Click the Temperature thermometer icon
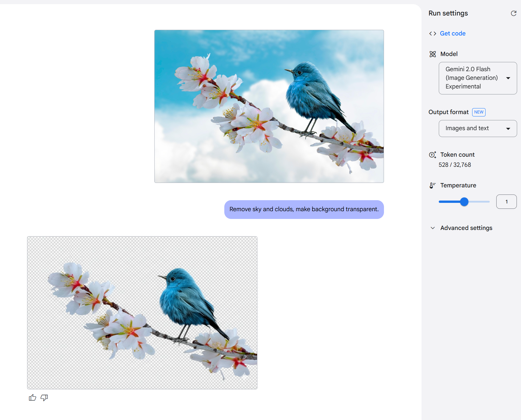Viewport: 521px width, 420px height. tap(433, 186)
